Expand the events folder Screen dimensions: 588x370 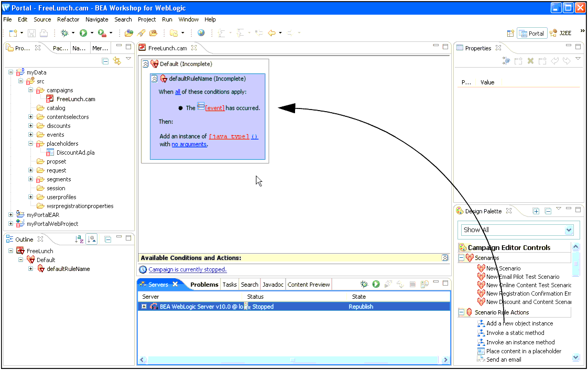pos(31,135)
